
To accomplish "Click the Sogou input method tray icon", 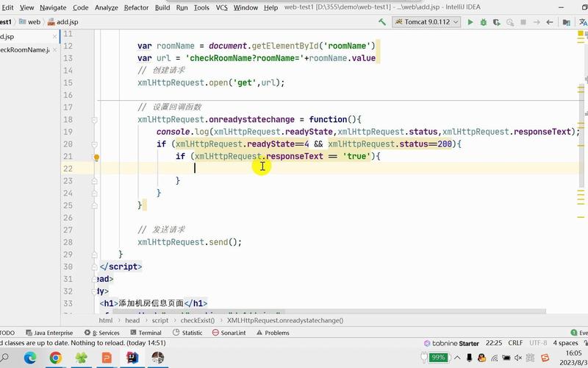I will pyautogui.click(x=545, y=358).
